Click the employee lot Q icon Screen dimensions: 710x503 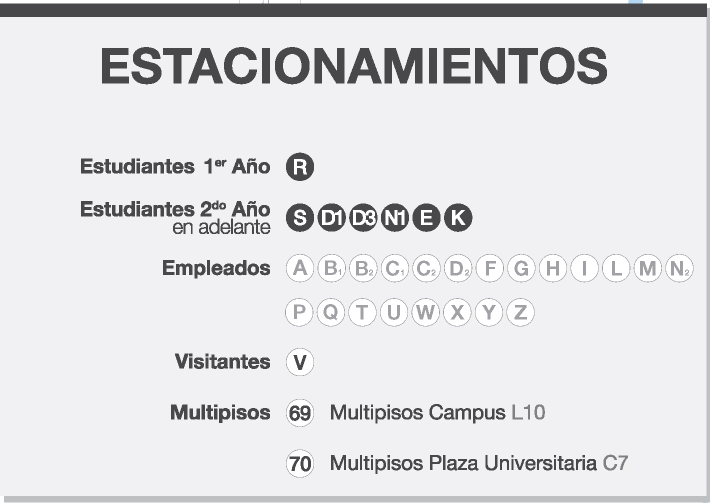[x=331, y=312]
